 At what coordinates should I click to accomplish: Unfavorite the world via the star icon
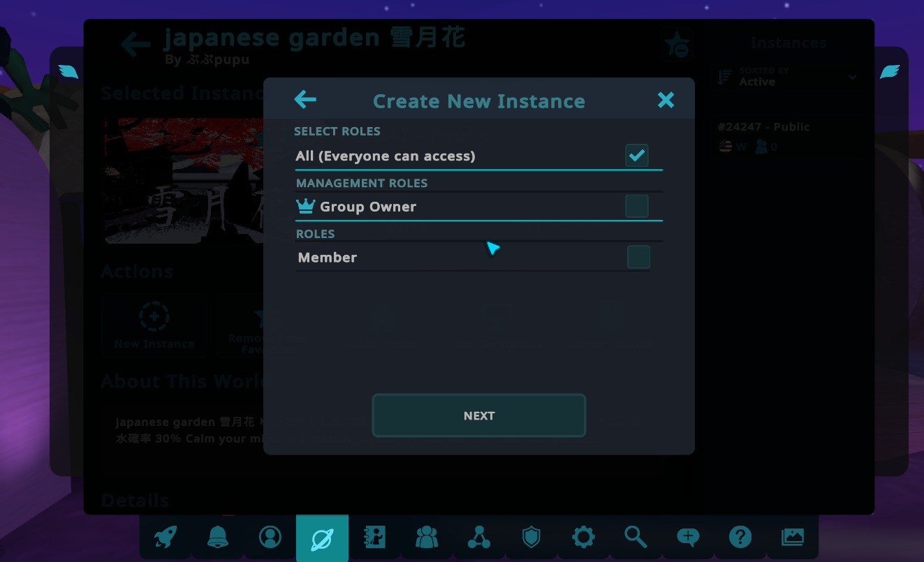(x=677, y=44)
